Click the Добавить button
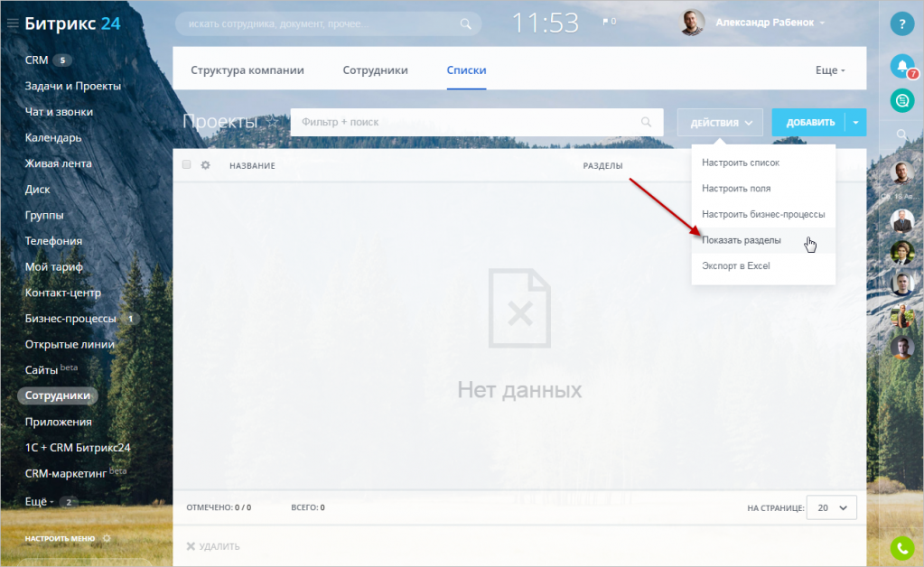924x567 pixels. 808,123
